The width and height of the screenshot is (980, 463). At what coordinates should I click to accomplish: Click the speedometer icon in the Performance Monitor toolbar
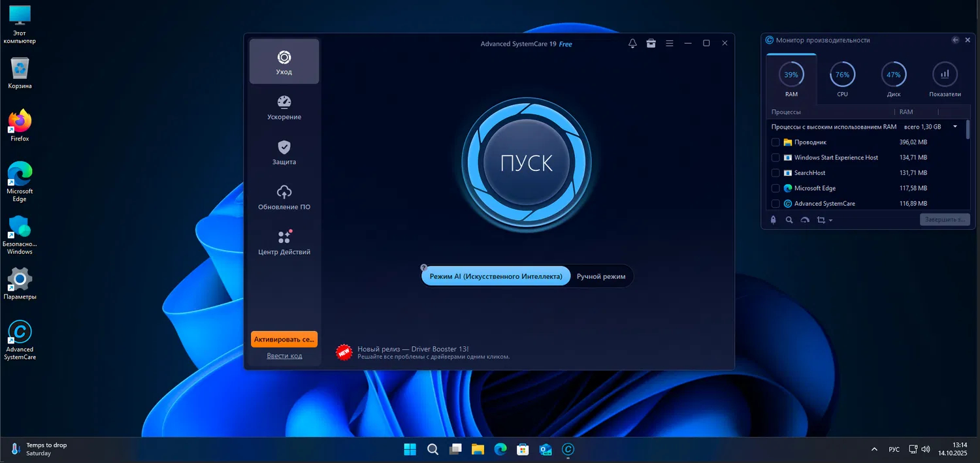(x=804, y=220)
